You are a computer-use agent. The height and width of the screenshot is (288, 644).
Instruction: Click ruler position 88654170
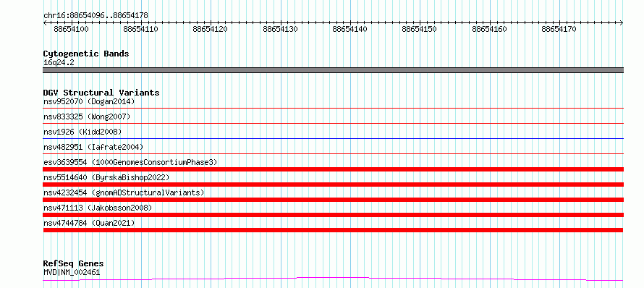[x=559, y=30]
